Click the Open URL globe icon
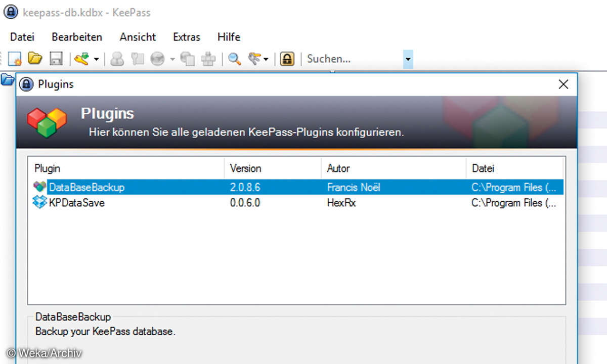This screenshot has height=364, width=607. tap(158, 59)
